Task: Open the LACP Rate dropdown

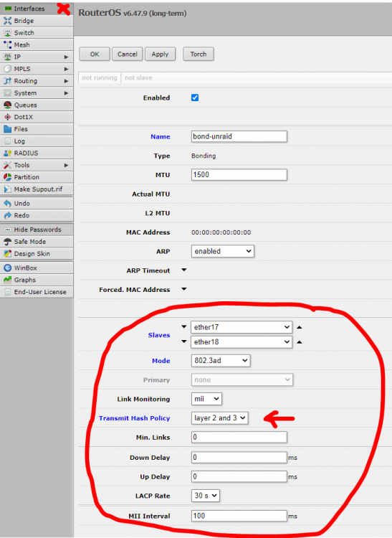Action: tap(206, 496)
